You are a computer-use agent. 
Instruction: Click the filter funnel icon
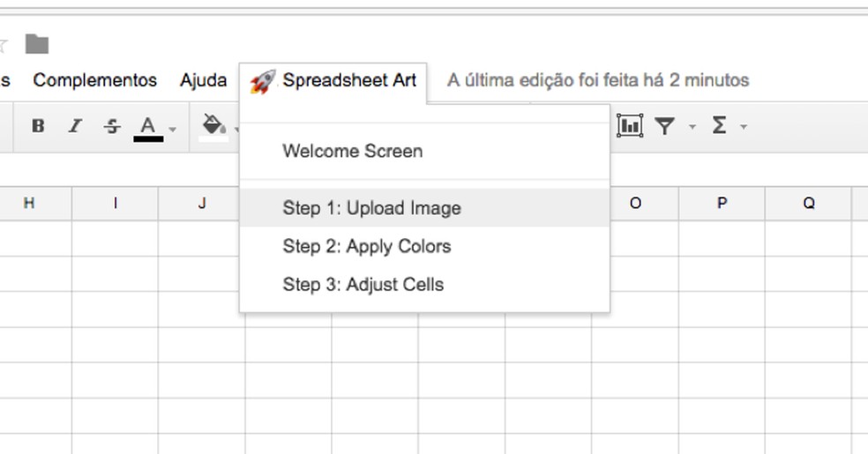(665, 126)
